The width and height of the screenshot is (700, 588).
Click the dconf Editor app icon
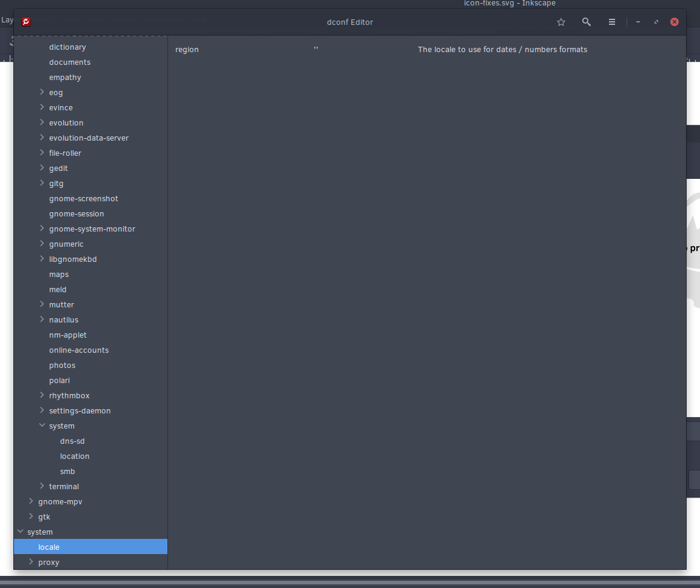[x=26, y=22]
